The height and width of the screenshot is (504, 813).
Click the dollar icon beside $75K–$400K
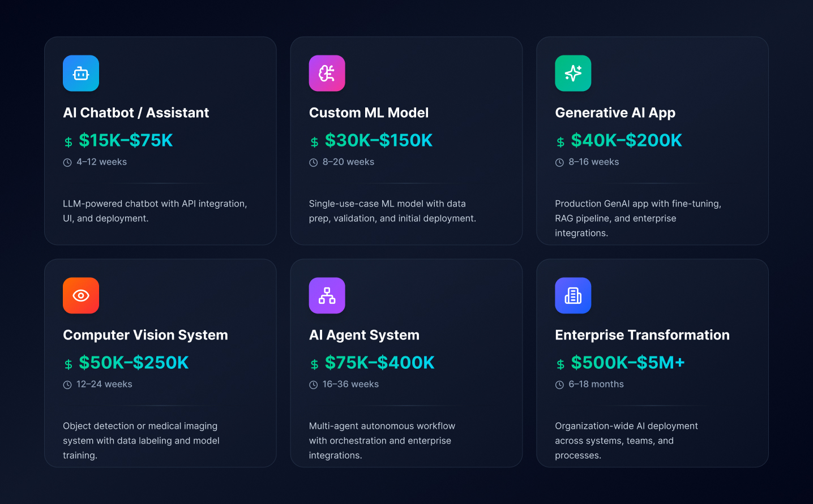pyautogui.click(x=314, y=364)
